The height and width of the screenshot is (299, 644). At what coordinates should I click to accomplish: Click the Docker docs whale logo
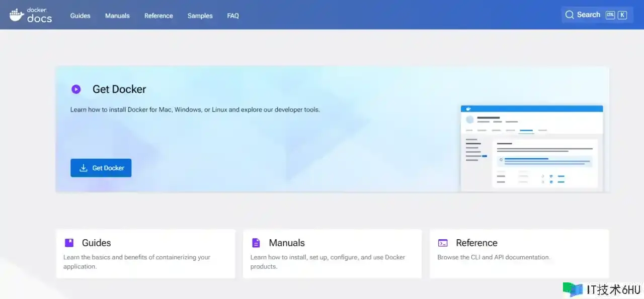17,15
